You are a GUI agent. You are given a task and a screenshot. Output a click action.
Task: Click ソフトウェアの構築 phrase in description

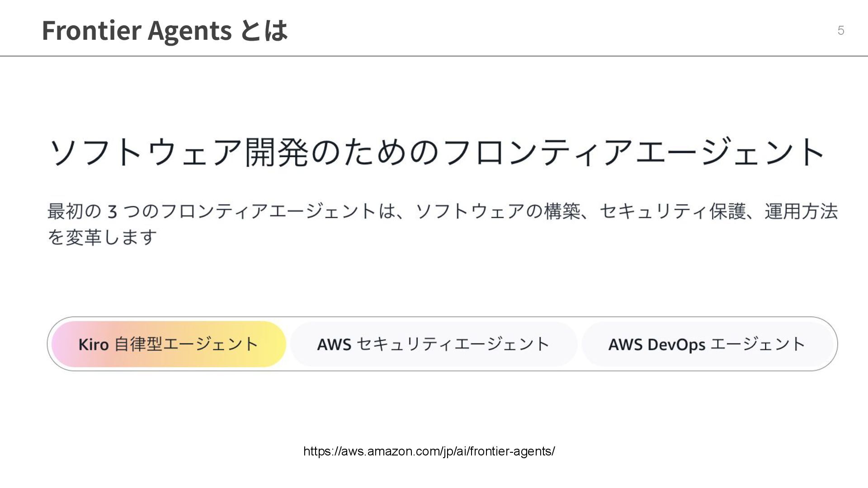497,211
